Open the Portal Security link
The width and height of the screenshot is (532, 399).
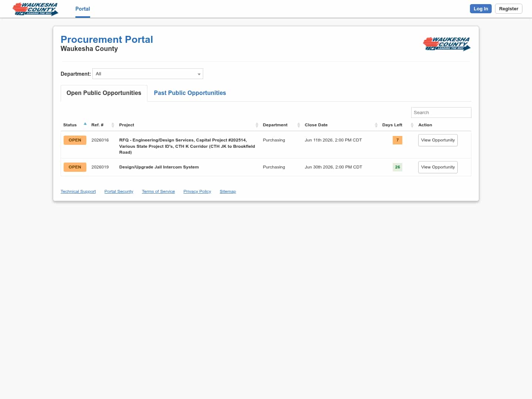[x=119, y=191]
